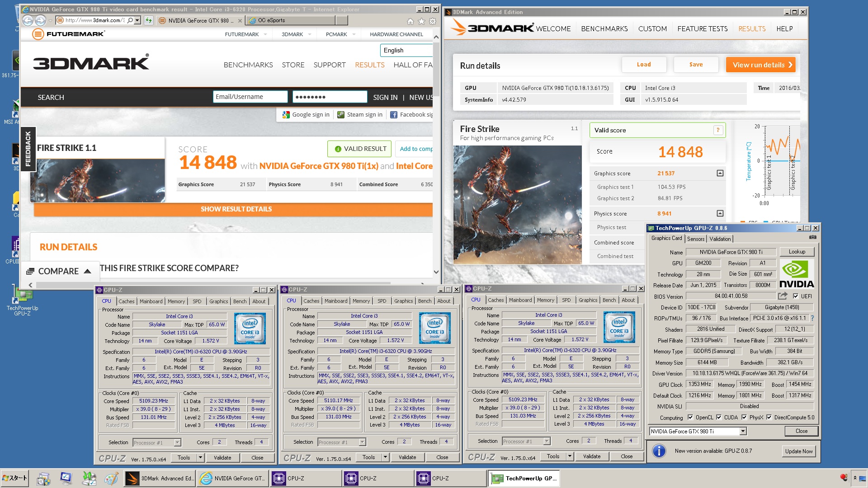Click Steam sign in icon button
This screenshot has width=868, height=488.
click(x=360, y=115)
